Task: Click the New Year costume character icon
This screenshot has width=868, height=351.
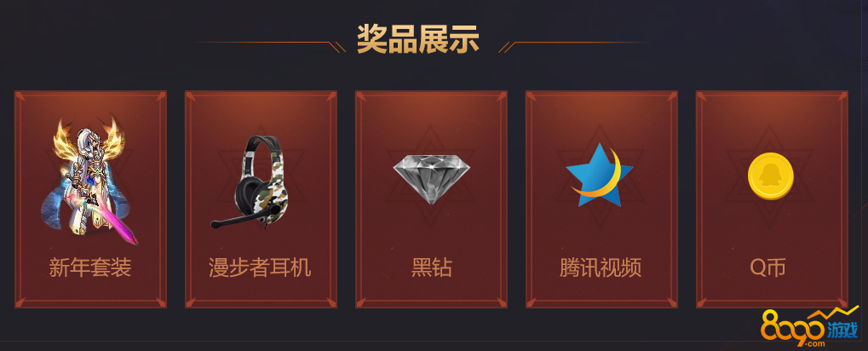Action: (89, 179)
